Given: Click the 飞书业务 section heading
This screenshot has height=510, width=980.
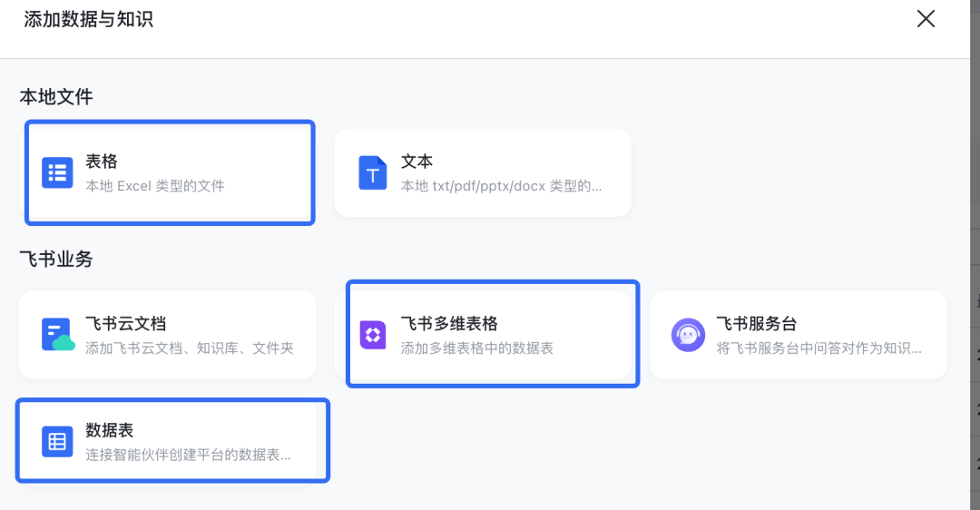Looking at the screenshot, I should [x=56, y=259].
